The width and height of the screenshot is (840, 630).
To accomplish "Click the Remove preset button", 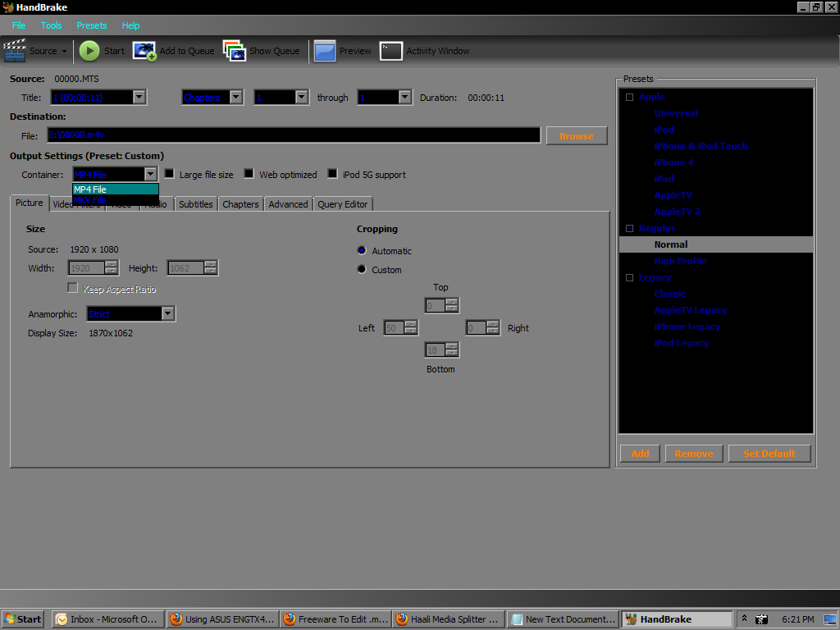I will click(x=694, y=453).
